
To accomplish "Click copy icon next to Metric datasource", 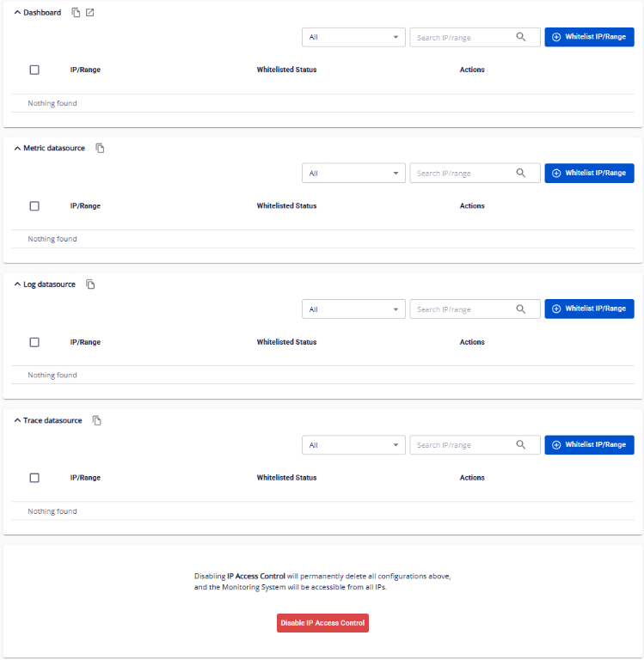I will pos(100,149).
